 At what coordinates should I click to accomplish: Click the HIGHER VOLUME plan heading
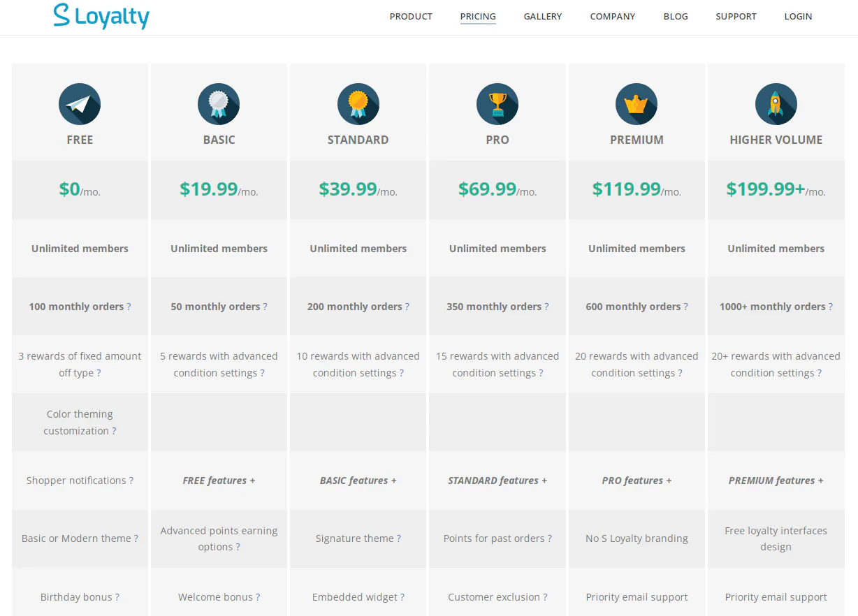(776, 140)
